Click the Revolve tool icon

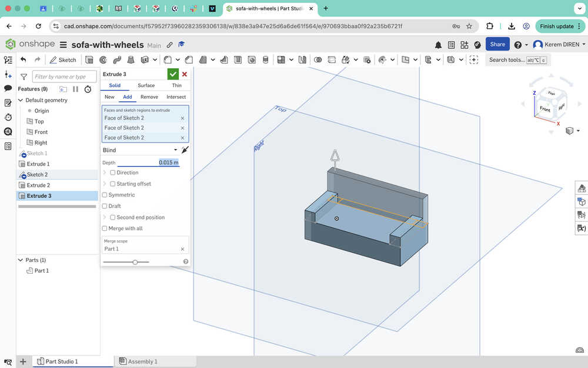tap(103, 59)
